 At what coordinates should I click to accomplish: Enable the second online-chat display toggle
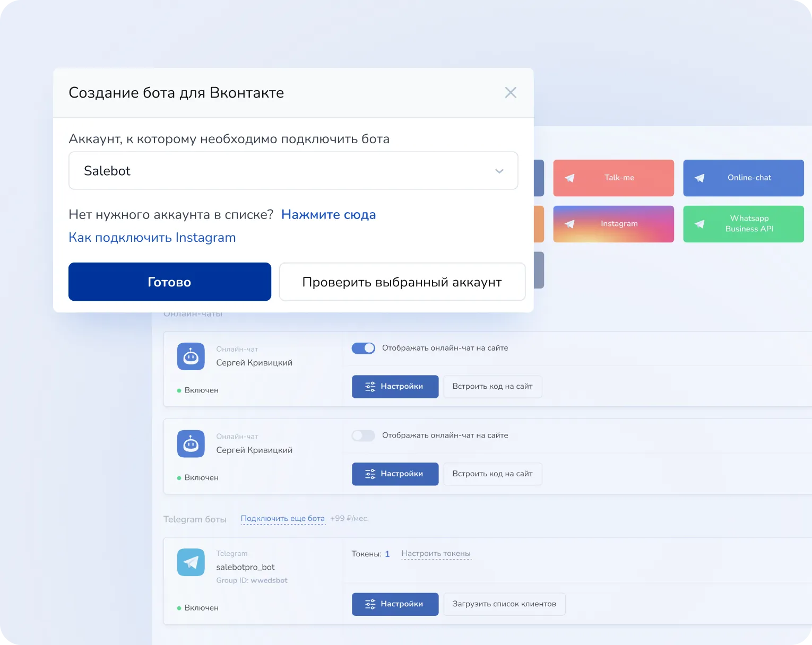[x=364, y=435]
